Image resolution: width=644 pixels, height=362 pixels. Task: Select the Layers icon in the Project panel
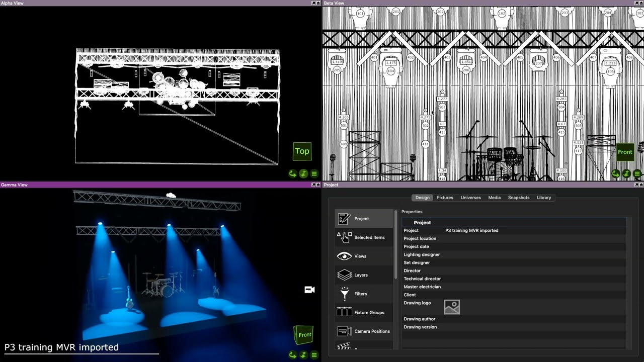tap(344, 275)
